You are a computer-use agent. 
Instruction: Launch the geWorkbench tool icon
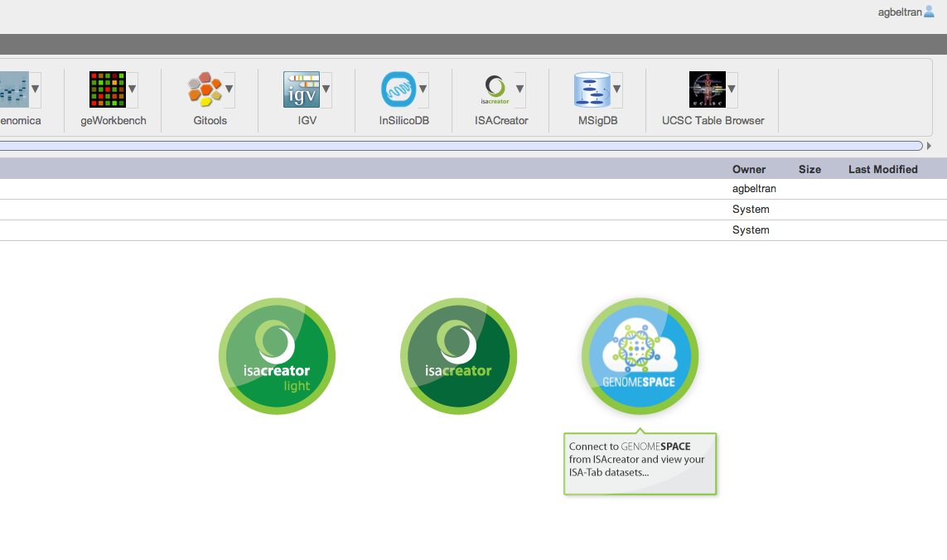point(108,89)
